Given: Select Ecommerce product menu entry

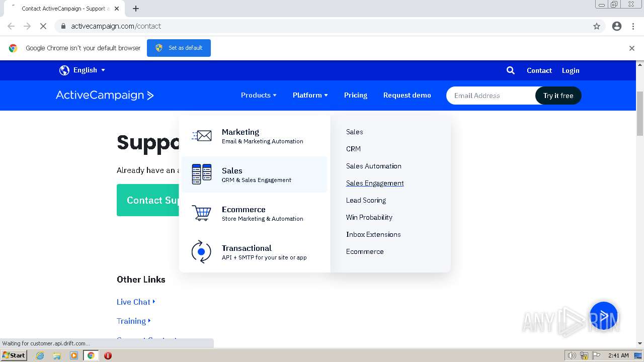Looking at the screenshot, I should tap(255, 213).
